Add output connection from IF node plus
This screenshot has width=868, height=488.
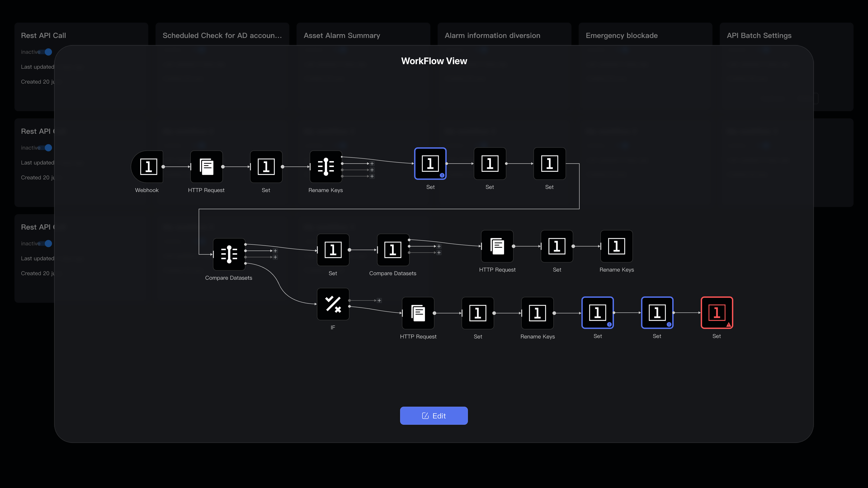coord(379,300)
